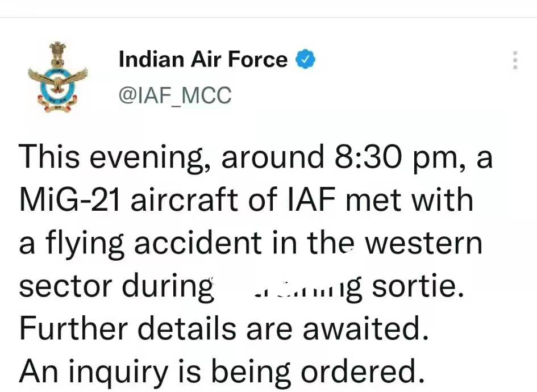Click the blue roundel ring in the crest
This screenshot has height=392, width=537.
pos(57,84)
